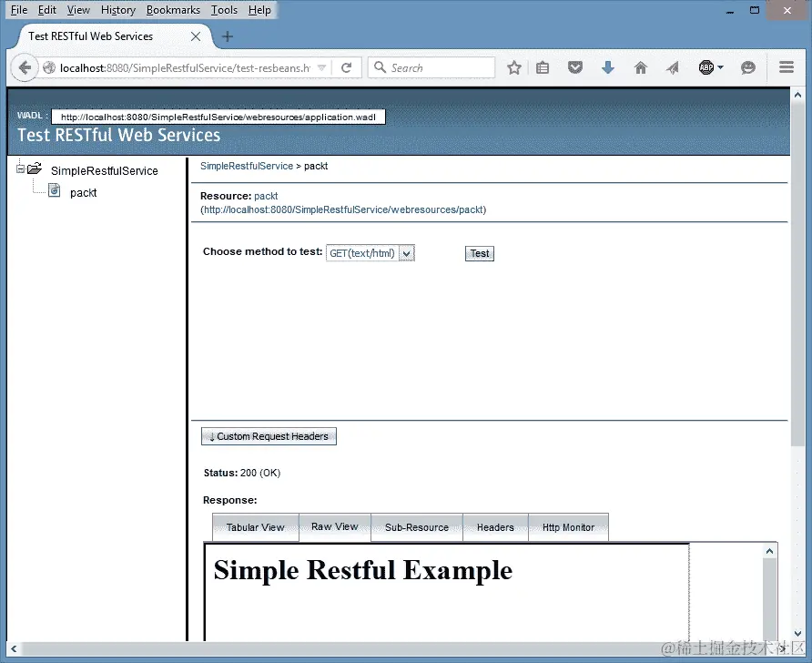
Task: Click the site identity globe icon
Action: pos(49,68)
